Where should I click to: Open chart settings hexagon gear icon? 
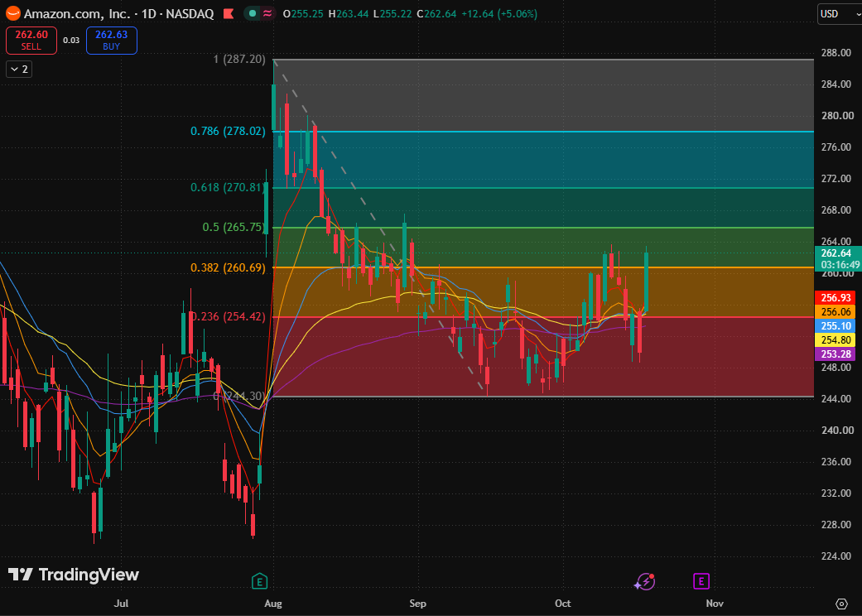(841, 604)
